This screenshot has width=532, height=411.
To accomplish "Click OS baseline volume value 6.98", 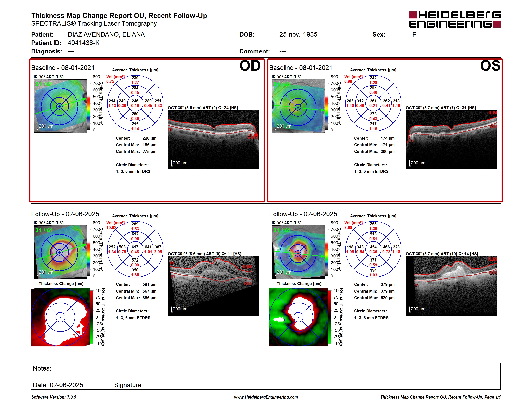I will pyautogui.click(x=348, y=82).
